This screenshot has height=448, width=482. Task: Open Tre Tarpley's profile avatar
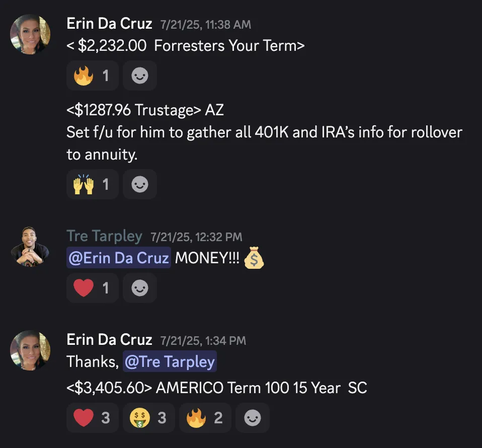[30, 247]
